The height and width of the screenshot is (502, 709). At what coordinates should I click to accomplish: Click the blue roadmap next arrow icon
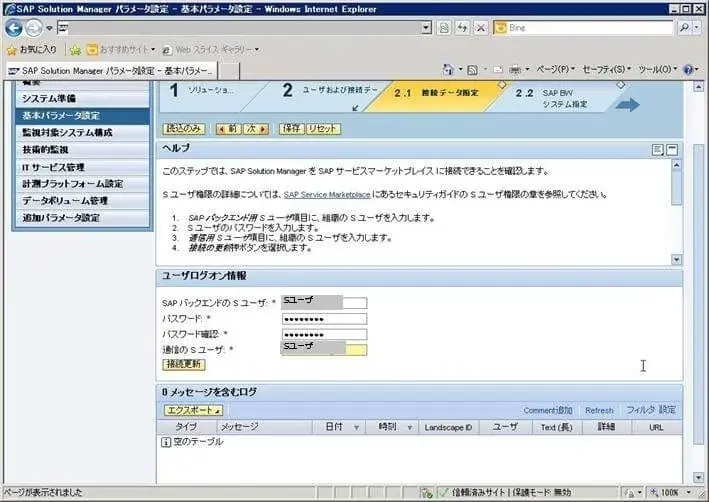[x=628, y=105]
